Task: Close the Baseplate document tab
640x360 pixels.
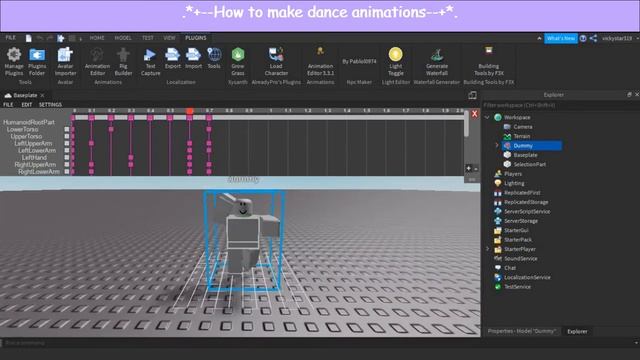Action: [x=42, y=95]
